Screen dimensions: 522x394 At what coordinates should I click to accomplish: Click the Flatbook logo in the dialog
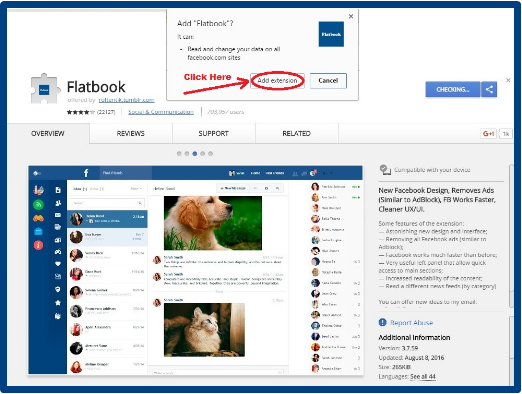tap(331, 34)
